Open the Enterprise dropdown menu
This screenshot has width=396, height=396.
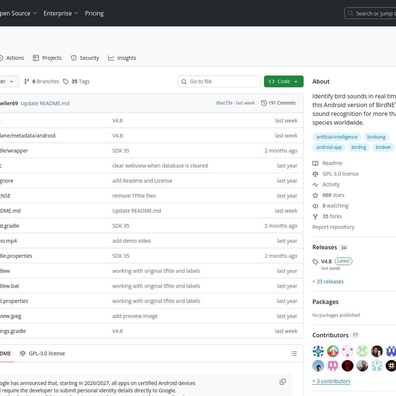click(61, 13)
